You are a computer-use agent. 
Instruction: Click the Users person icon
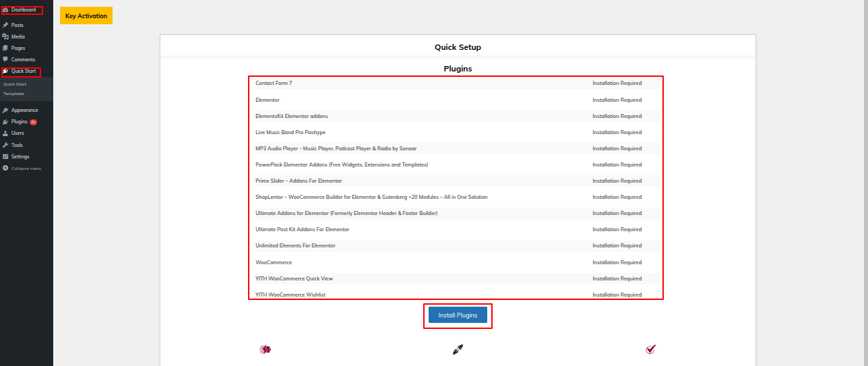coord(5,133)
